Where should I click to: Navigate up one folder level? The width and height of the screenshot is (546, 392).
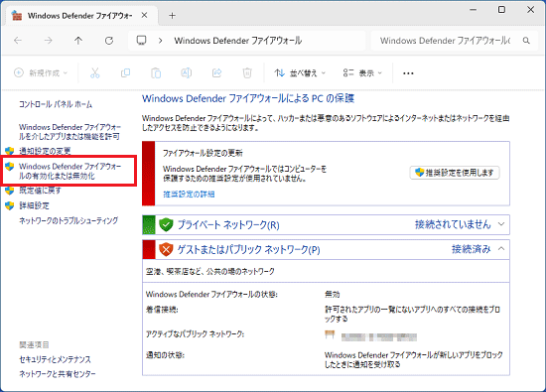tap(78, 41)
